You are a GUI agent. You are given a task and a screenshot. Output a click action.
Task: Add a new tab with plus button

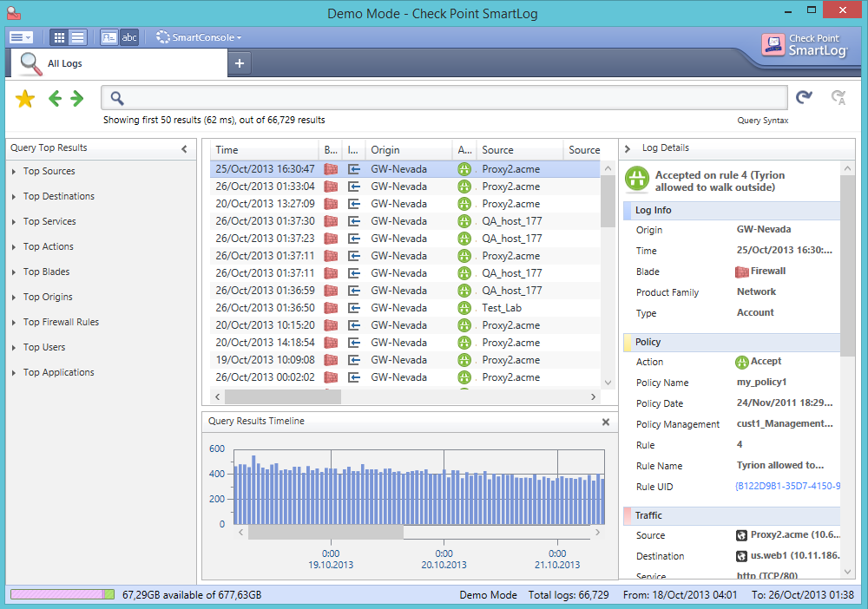(240, 62)
